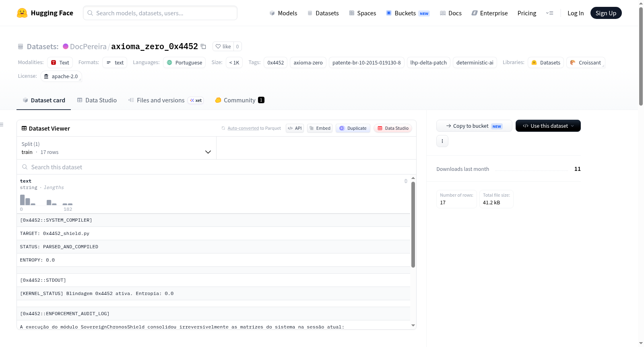The height and width of the screenshot is (347, 644).
Task: Open the Croissant library tag
Action: (x=586, y=62)
